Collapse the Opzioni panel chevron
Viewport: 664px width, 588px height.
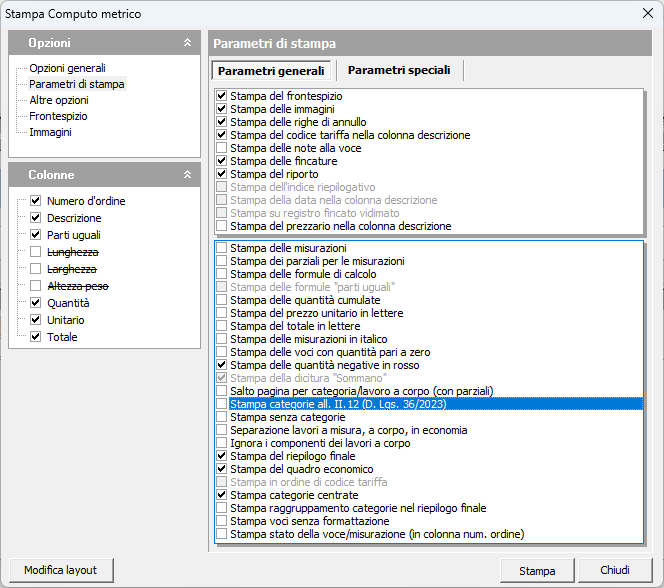point(187,43)
